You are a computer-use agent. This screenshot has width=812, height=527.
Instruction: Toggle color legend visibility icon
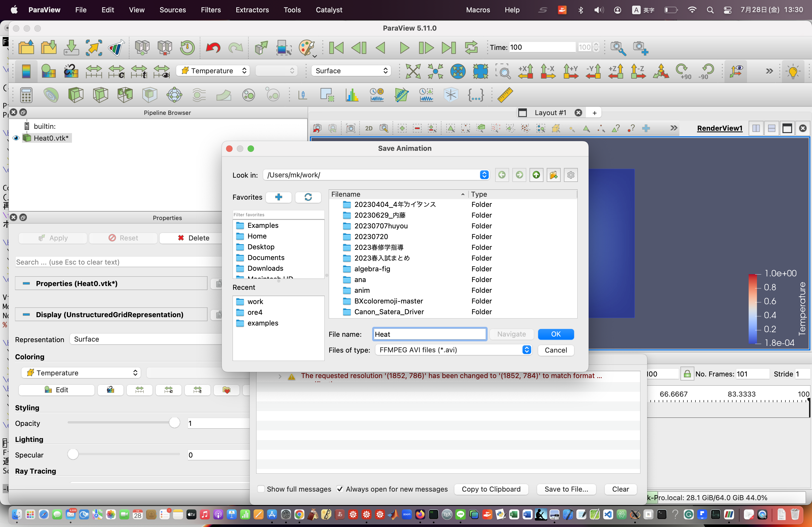coord(26,71)
